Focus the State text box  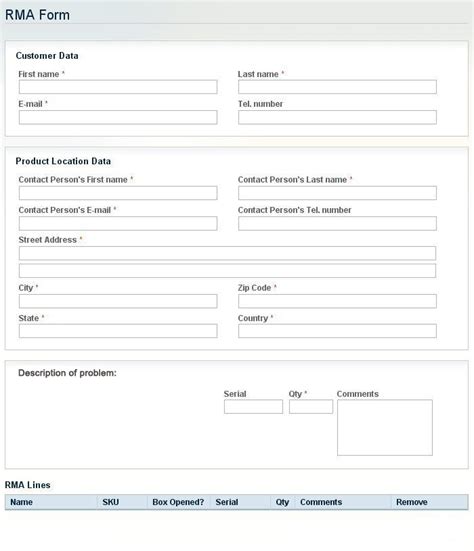pos(118,331)
